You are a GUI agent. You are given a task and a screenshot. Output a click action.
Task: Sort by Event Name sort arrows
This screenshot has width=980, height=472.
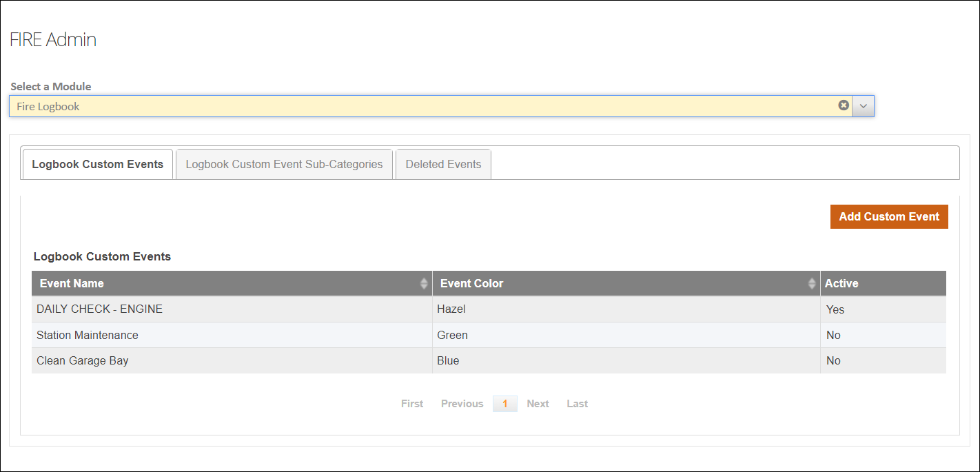tap(424, 284)
